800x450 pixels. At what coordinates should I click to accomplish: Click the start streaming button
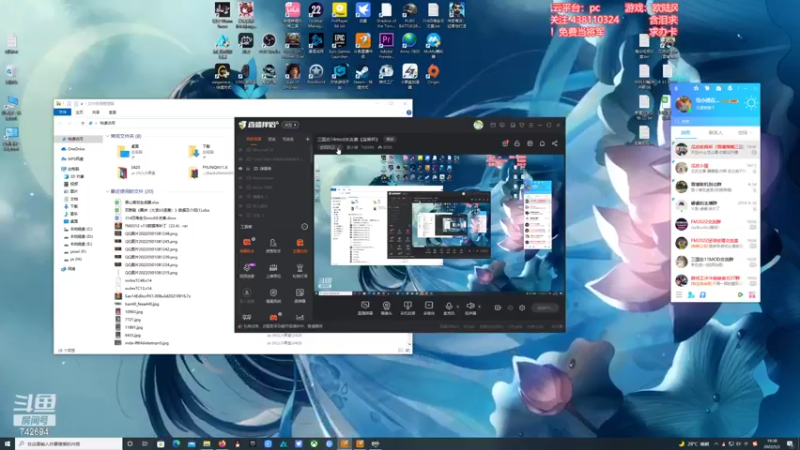[544, 308]
